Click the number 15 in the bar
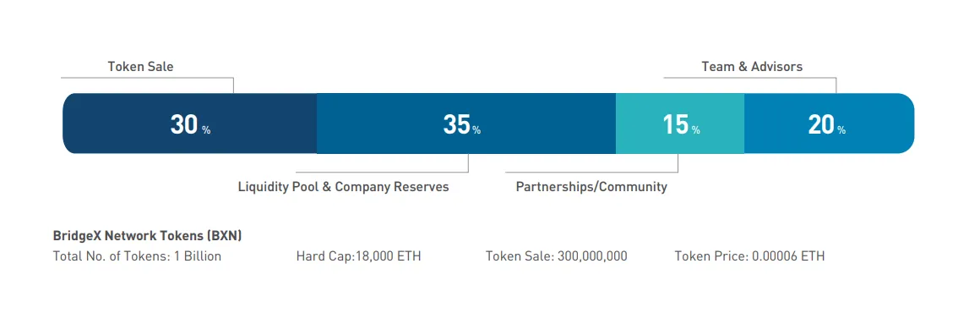Viewport: 980px width, 335px height. pos(676,124)
